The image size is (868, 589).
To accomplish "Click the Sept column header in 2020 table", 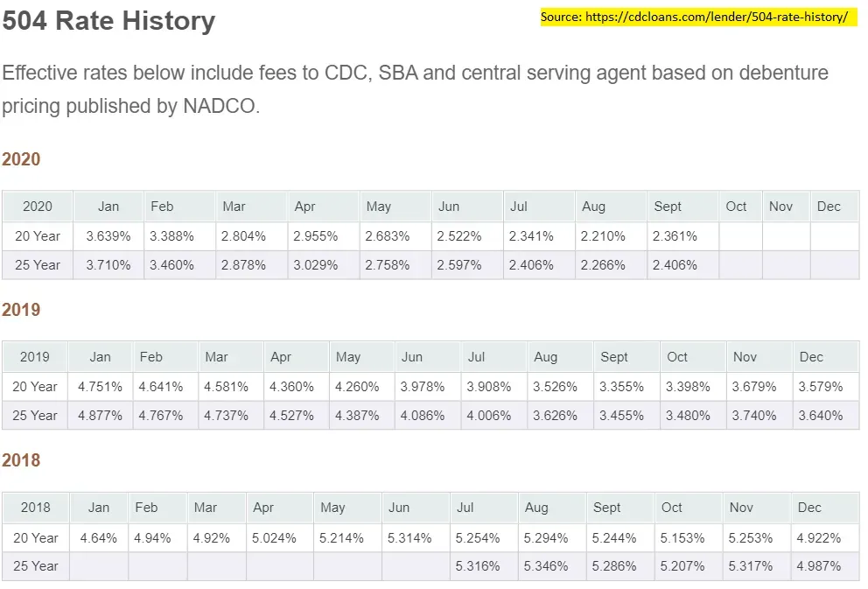I will click(668, 207).
